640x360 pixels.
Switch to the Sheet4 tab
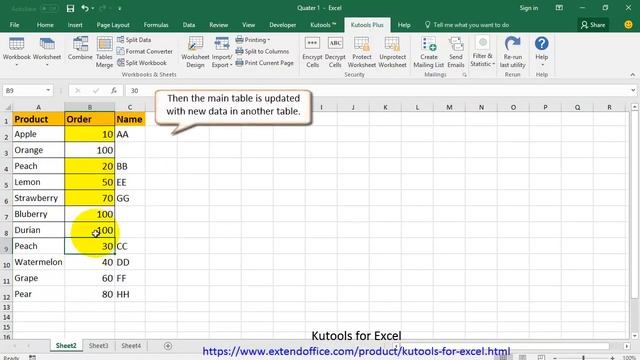tap(131, 346)
